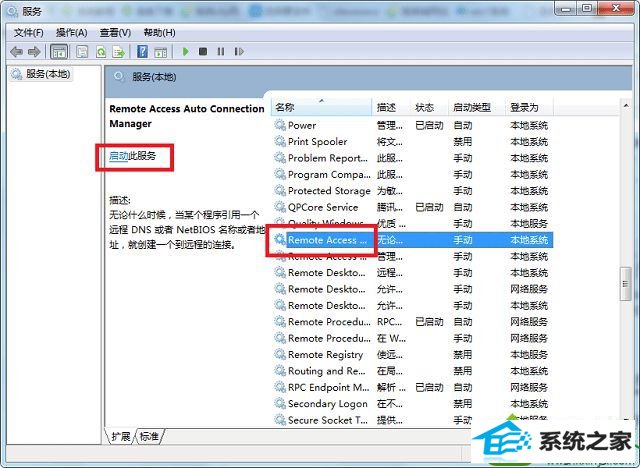
Task: Select 服务(本地) in the left tree
Action: click(x=41, y=74)
